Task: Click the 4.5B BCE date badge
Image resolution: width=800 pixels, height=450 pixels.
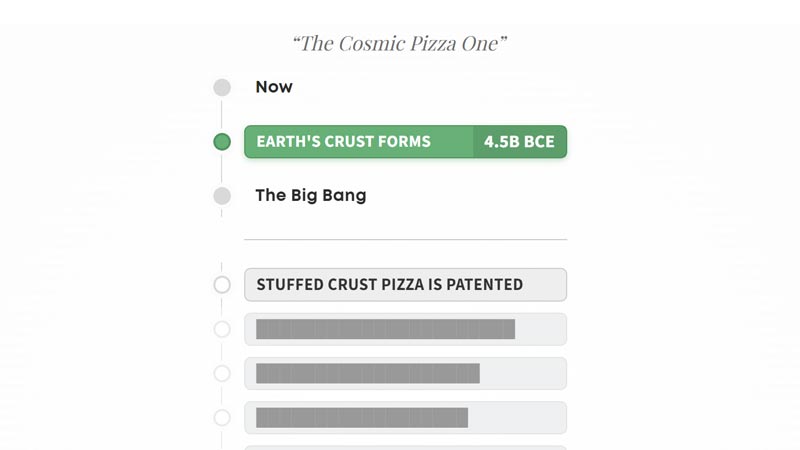Action: tap(519, 142)
